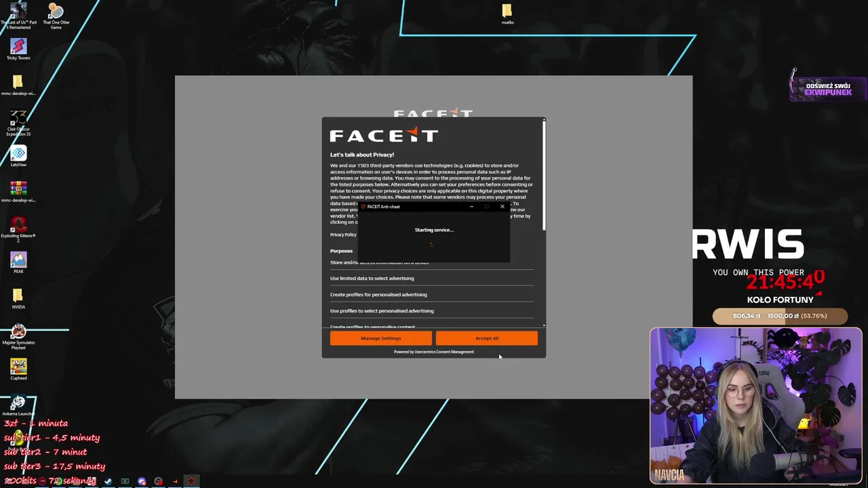Select the FACEIT Anti-cheat taskbar icon

click(x=191, y=481)
